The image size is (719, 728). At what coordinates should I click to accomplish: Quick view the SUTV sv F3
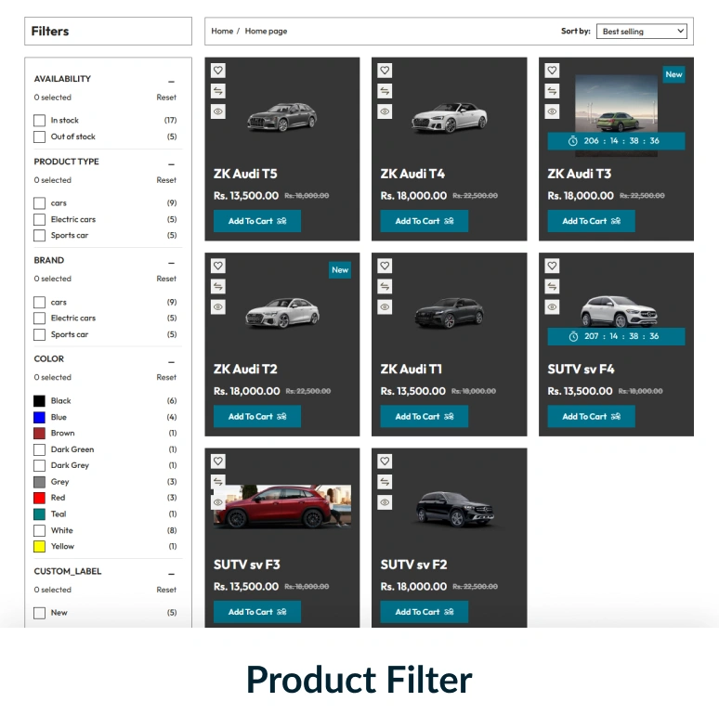[x=217, y=502]
